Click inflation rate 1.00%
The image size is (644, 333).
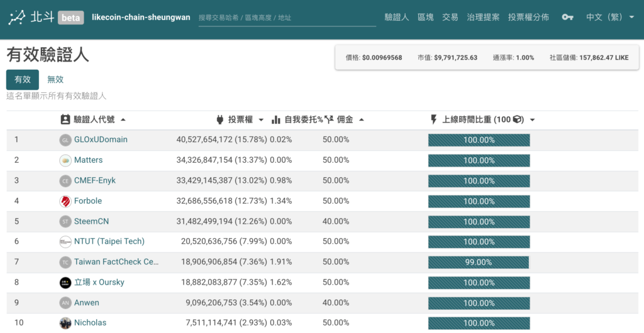[x=525, y=57]
